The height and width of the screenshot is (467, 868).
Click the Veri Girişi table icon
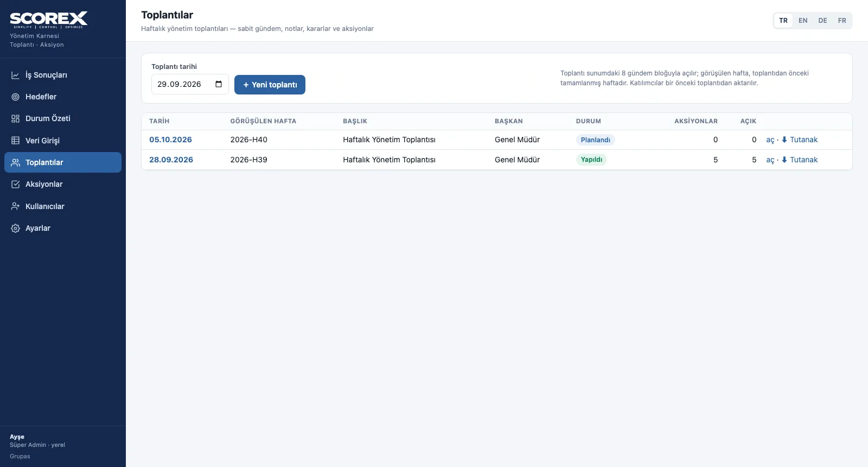[16, 141]
